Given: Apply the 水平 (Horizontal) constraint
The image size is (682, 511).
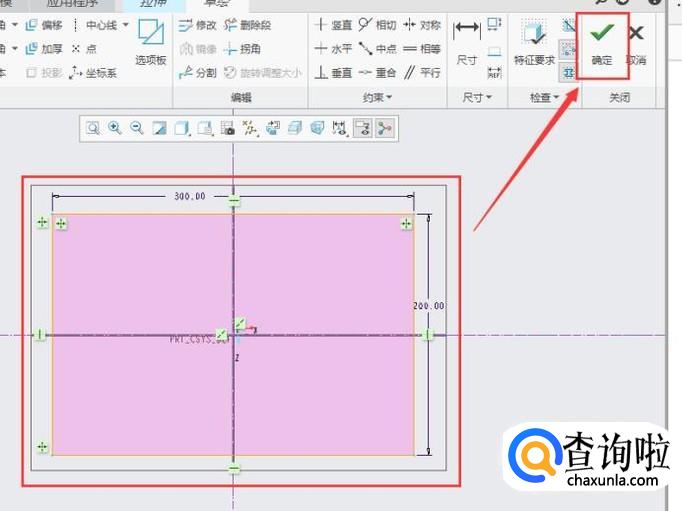Looking at the screenshot, I should pyautogui.click(x=333, y=49).
